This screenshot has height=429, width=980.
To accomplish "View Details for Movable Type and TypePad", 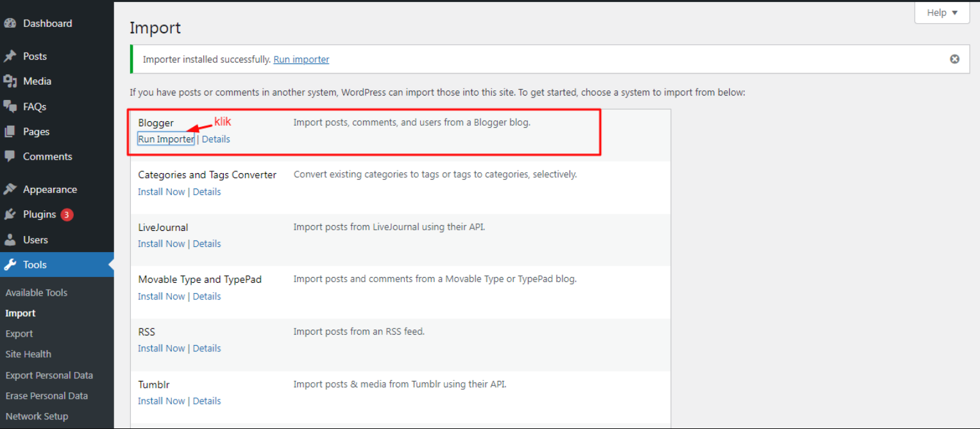I will click(207, 296).
